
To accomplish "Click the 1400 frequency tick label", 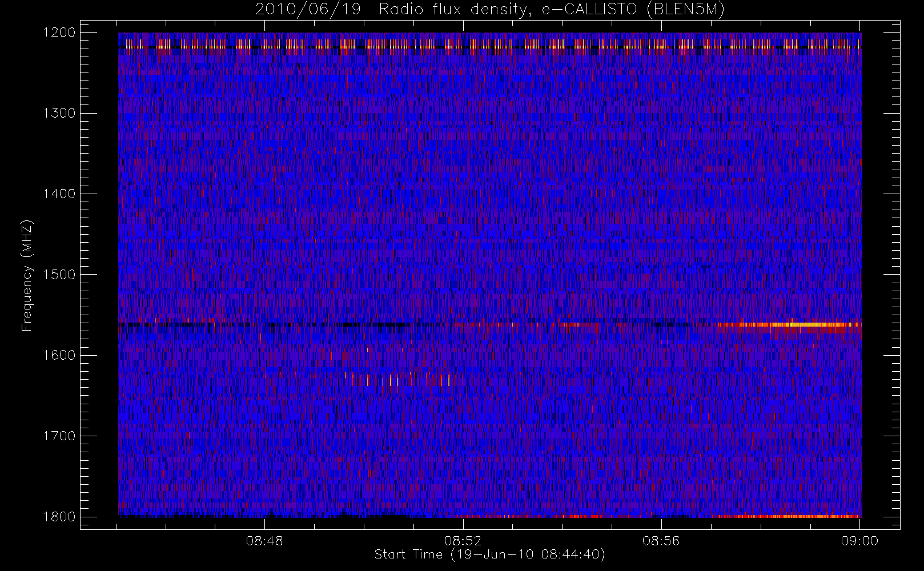I will (59, 194).
